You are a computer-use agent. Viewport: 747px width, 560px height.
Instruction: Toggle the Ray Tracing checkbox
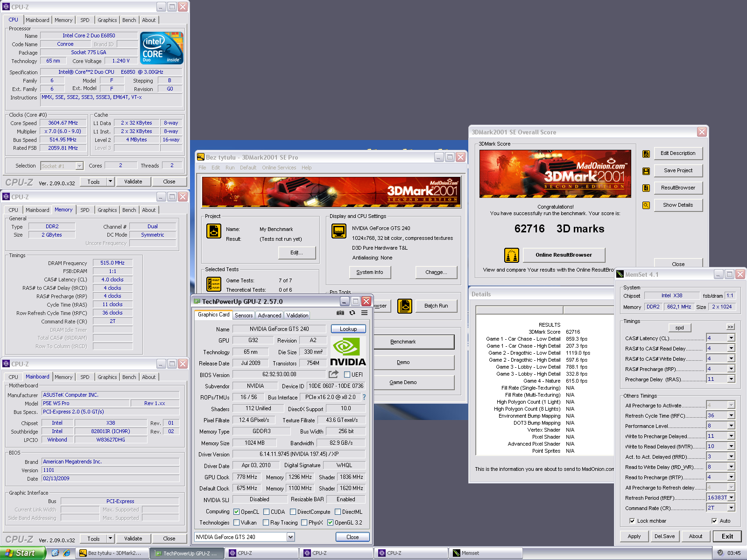pos(266,523)
